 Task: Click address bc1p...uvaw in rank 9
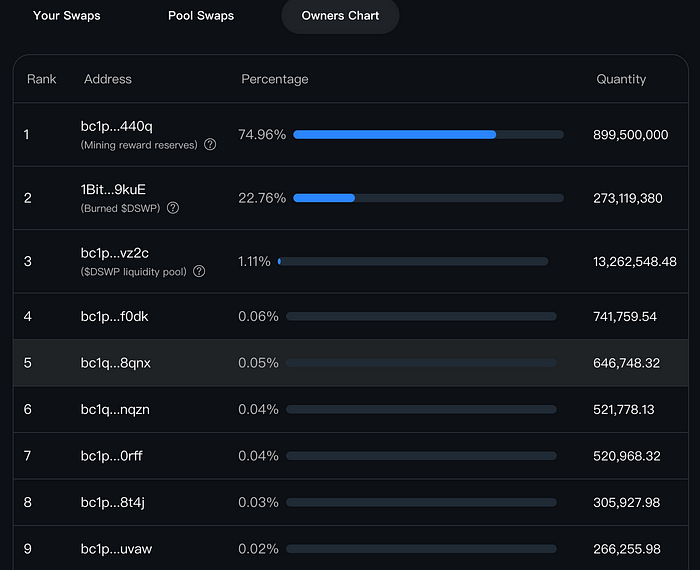[116, 549]
